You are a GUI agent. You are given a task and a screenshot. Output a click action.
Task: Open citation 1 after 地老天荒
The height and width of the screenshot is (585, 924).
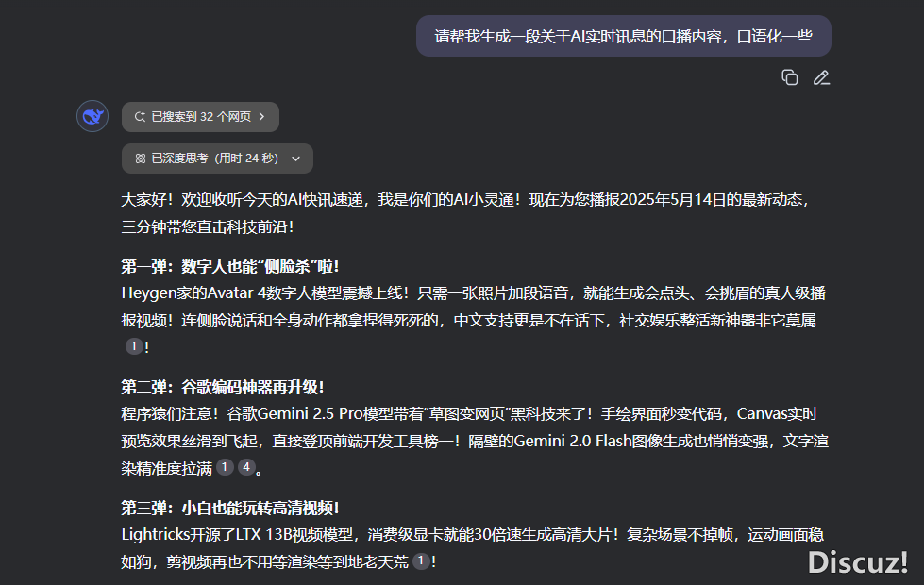(421, 561)
